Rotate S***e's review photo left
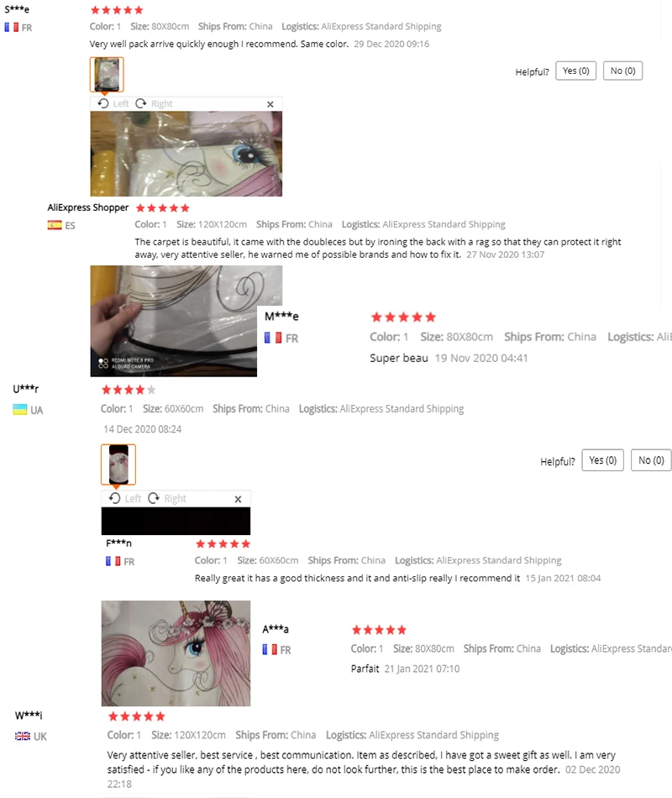Image resolution: width=672 pixels, height=798 pixels. tap(113, 104)
